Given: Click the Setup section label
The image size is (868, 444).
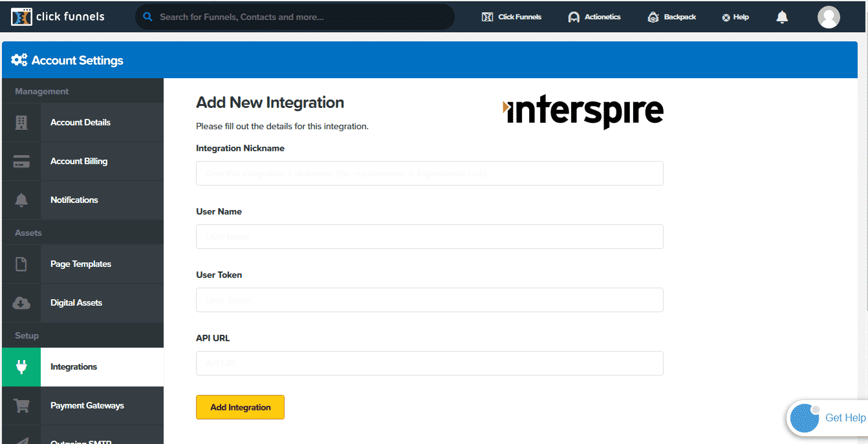Looking at the screenshot, I should (27, 335).
